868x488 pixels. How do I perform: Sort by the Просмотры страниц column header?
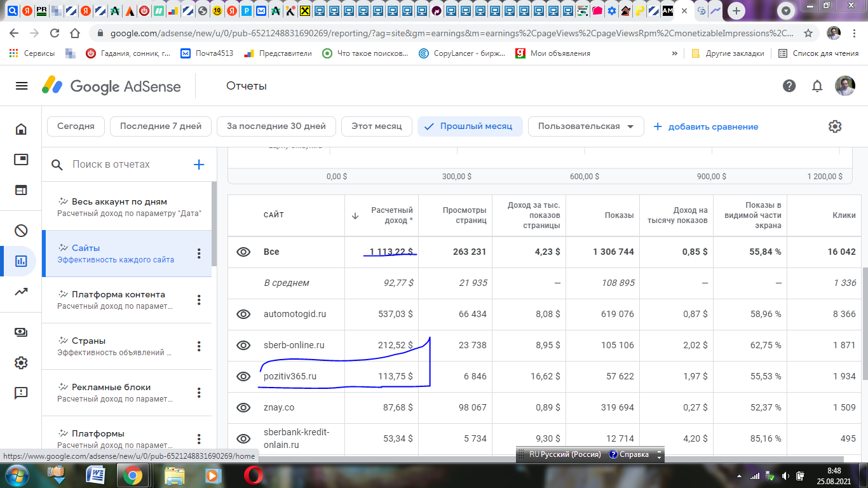click(465, 215)
